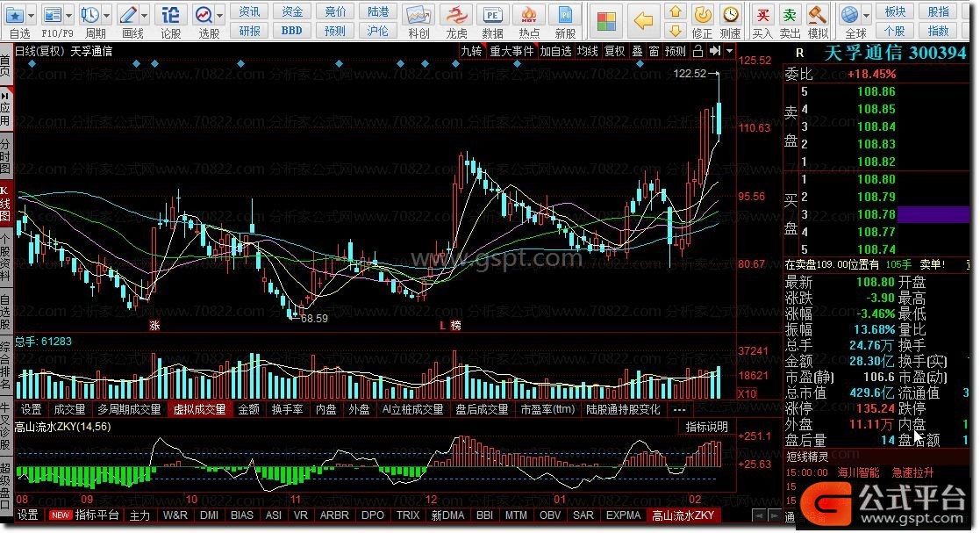Toggle 重大事件 major events display
980x533 pixels.
pyautogui.click(x=511, y=51)
